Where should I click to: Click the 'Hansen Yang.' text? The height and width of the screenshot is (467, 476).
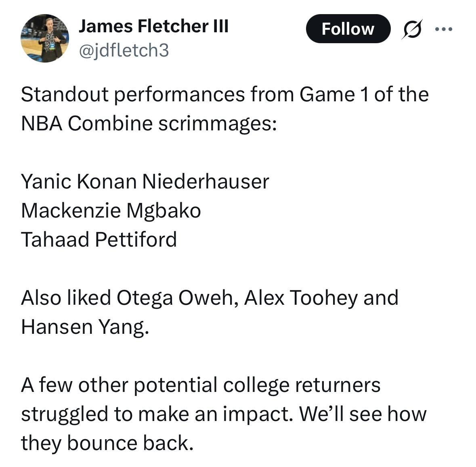click(x=85, y=327)
